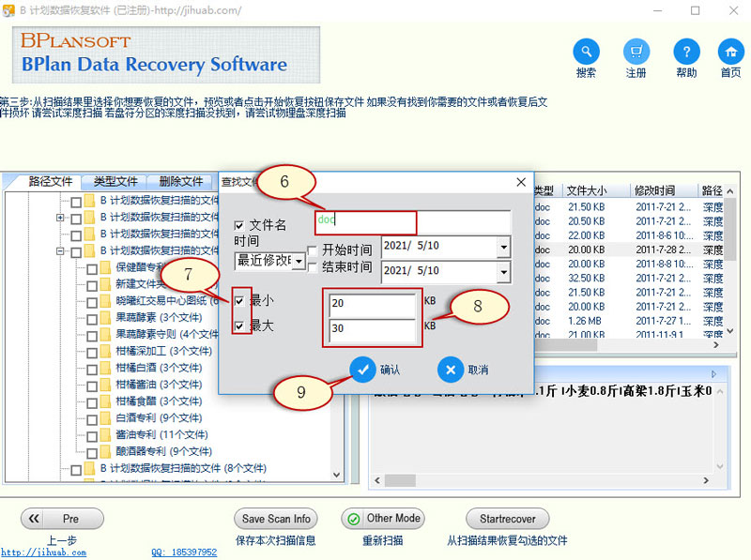Viewport: 751px width, 560px height.
Task: Click the Pre back button
Action: [x=62, y=519]
